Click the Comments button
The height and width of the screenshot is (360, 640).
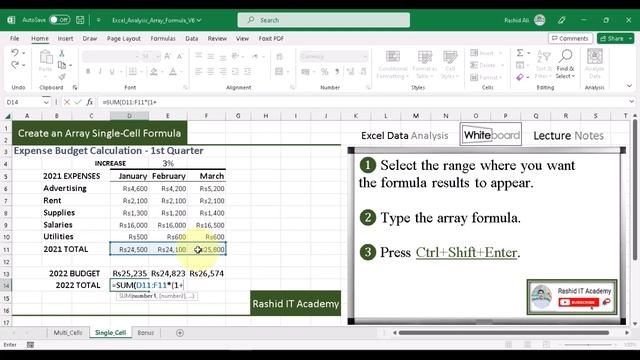[x=570, y=38]
